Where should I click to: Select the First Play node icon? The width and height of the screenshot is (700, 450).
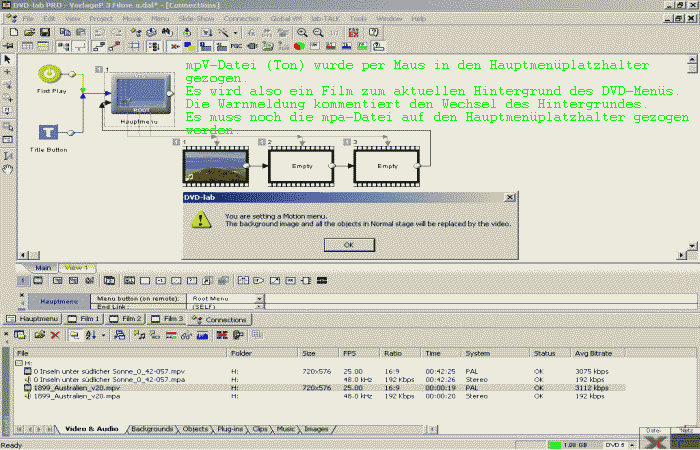pos(48,74)
